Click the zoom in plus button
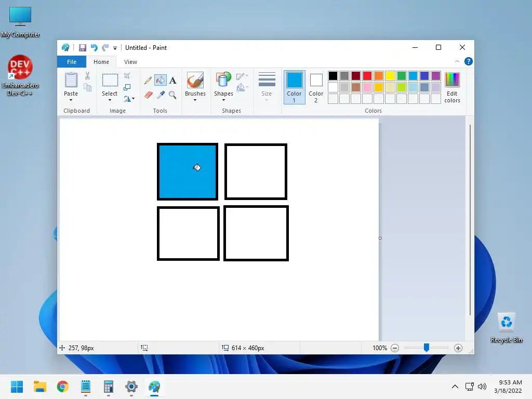 458,348
